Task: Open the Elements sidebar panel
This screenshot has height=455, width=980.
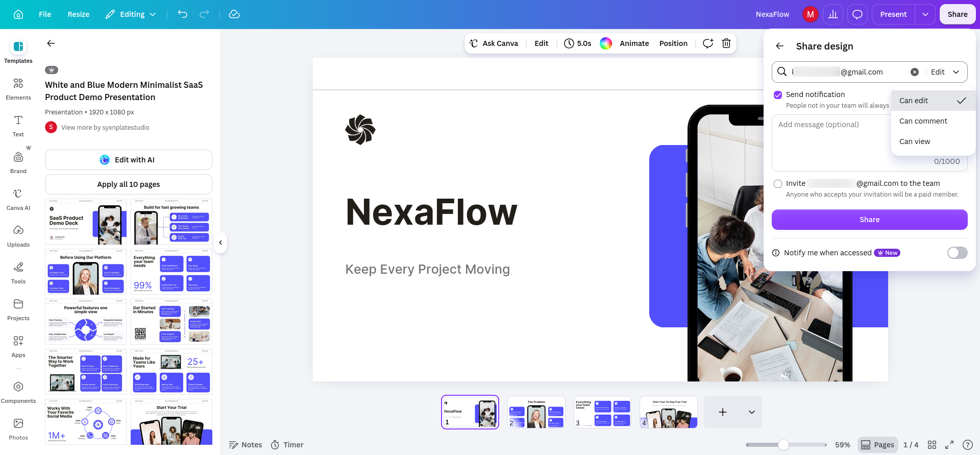Action: (x=18, y=89)
